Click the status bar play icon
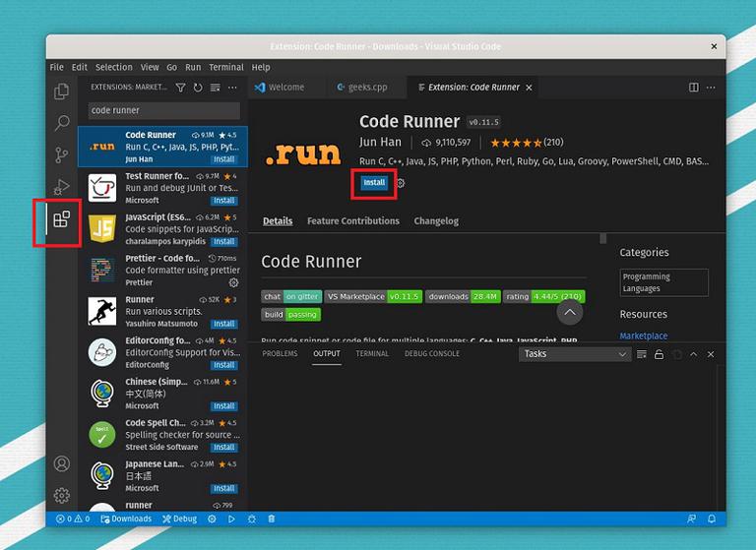Viewport: 756px width, 550px height. pyautogui.click(x=231, y=519)
